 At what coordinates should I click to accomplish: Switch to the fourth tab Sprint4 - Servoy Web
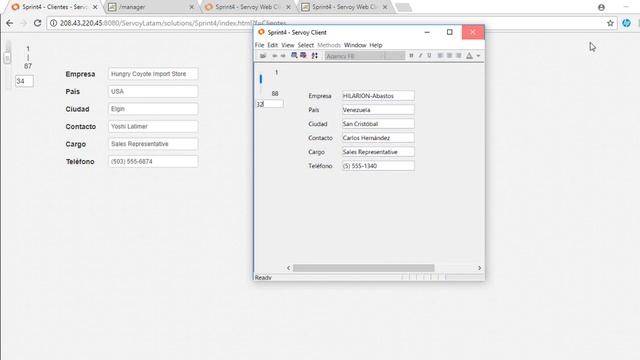click(344, 7)
